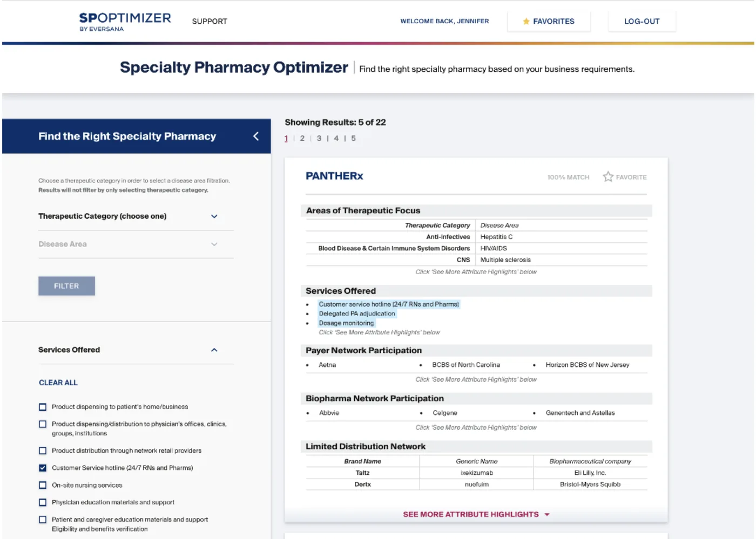Click Horizon BCBS of New Jersey entry

(x=588, y=365)
